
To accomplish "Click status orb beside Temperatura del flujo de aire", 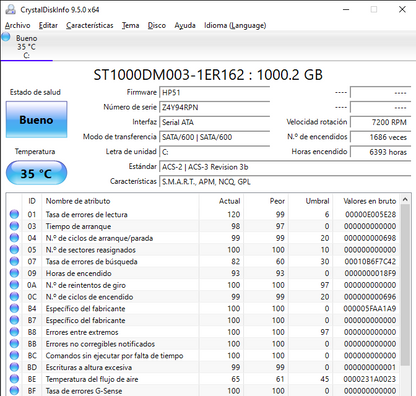I will pyautogui.click(x=14, y=379).
